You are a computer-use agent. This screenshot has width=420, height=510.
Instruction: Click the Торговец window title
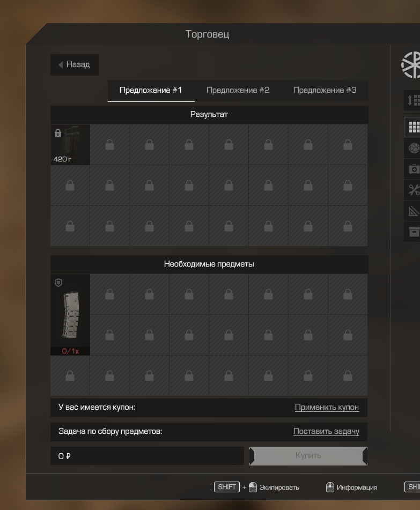(207, 34)
